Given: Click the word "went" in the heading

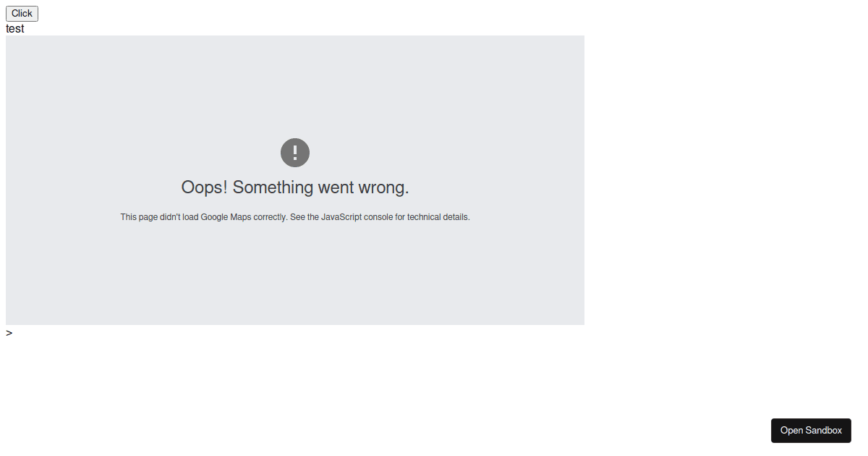Looking at the screenshot, I should click(x=336, y=187).
